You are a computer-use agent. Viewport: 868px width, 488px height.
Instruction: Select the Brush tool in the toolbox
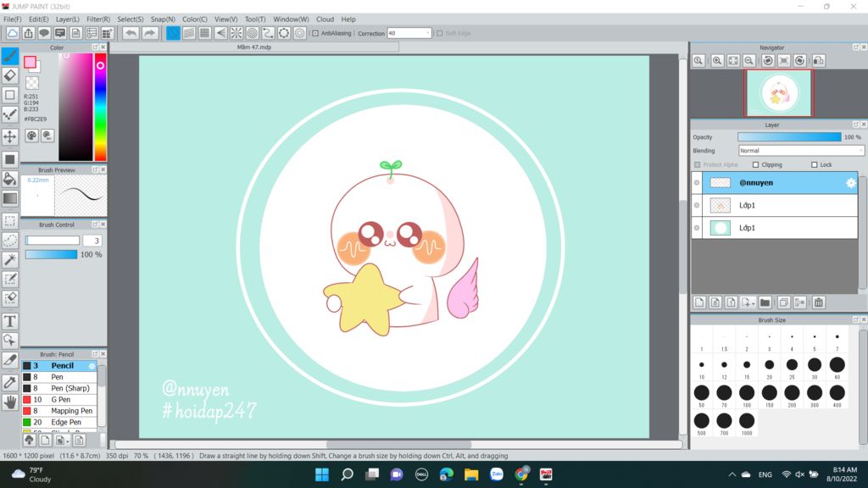click(x=10, y=56)
